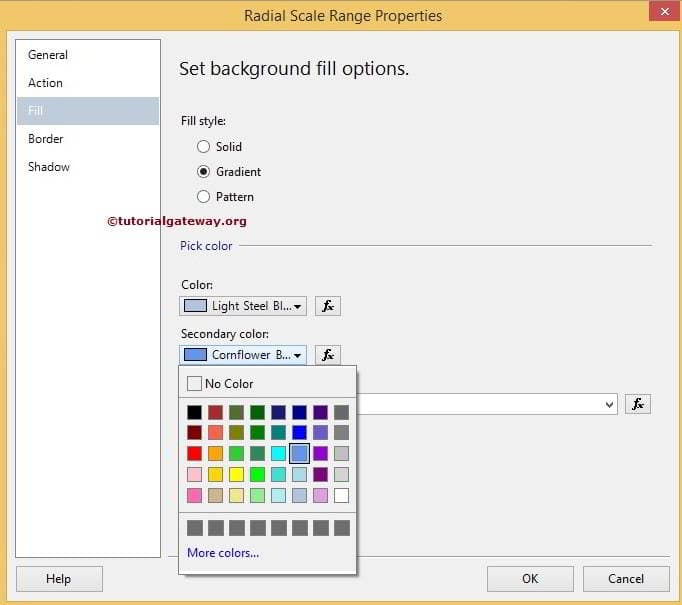
Task: Open the More colors link
Action: click(x=223, y=553)
